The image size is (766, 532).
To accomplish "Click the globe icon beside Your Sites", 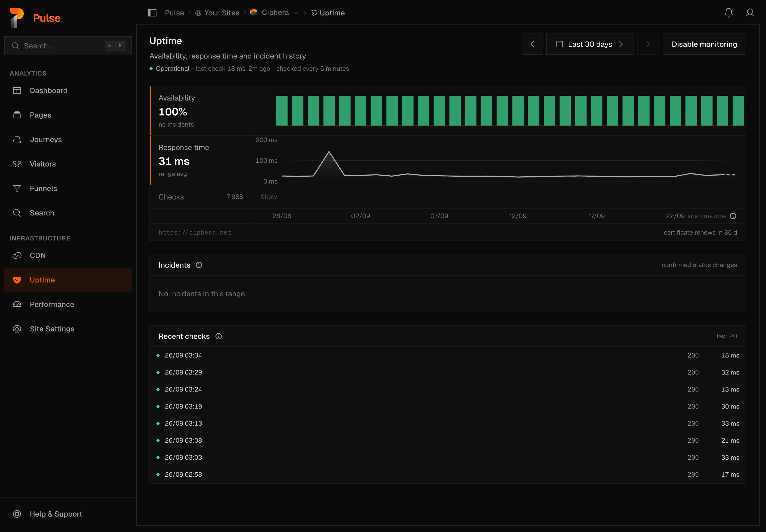I will tap(198, 13).
